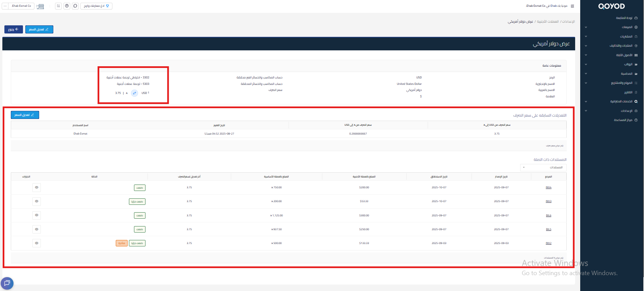Open the chat support bubble icon
644x291 pixels.
[7, 283]
